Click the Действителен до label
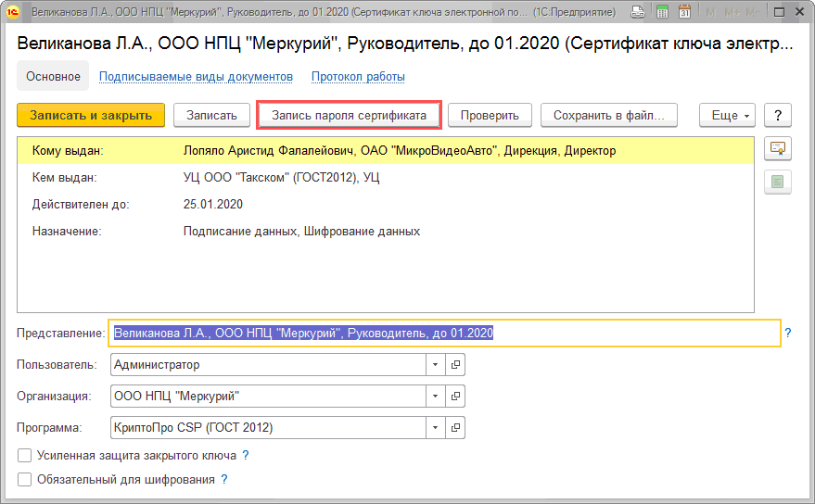Screen dimensions: 815x504 pos(81,204)
